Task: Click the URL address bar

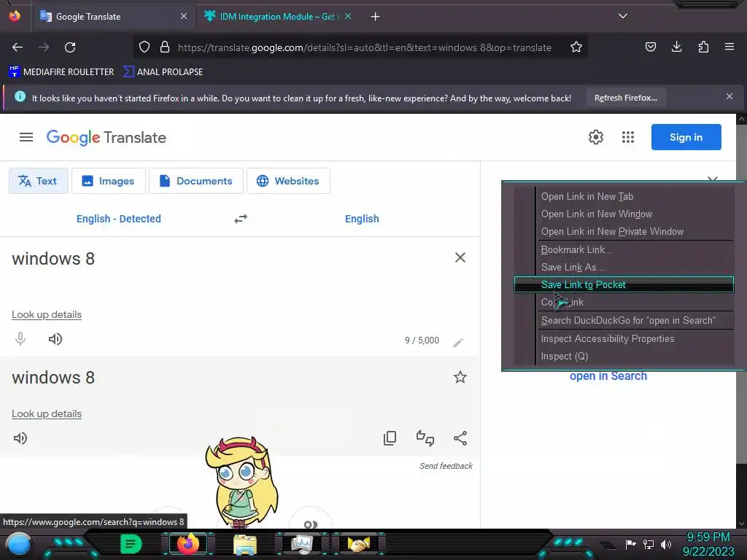Action: point(365,47)
